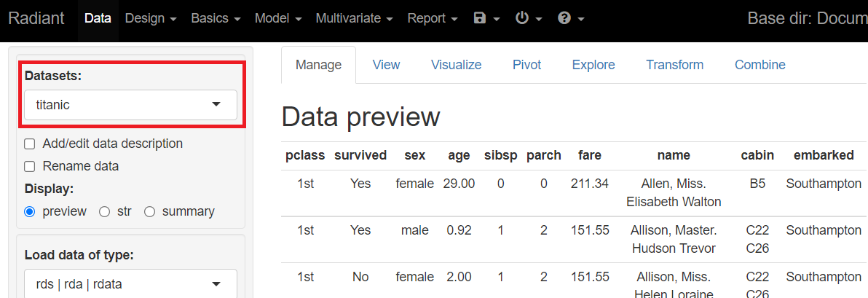Switch to the Visualize tab
This screenshot has height=298, width=868.
(x=456, y=65)
